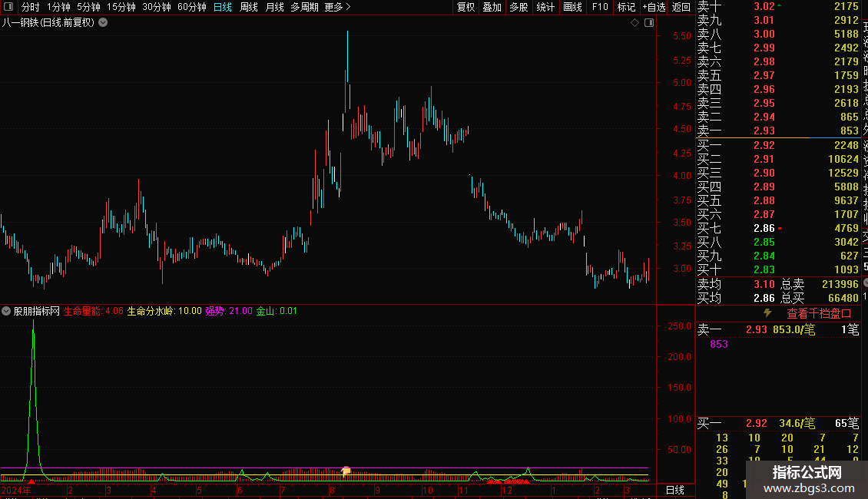Viewport: 868px width, 499px height.
Task: Activate the 画线 drawing tool
Action: coord(572,7)
